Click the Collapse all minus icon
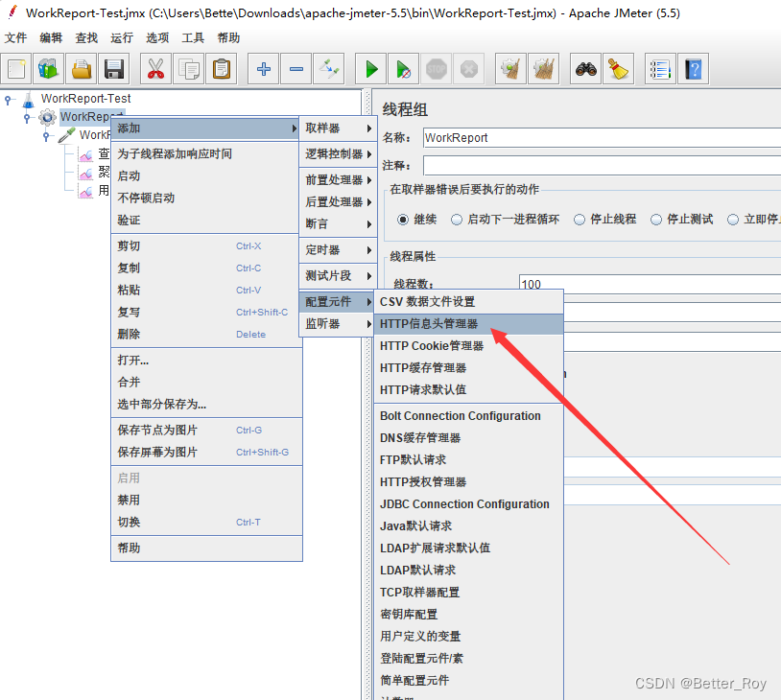The width and height of the screenshot is (781, 700). click(296, 69)
